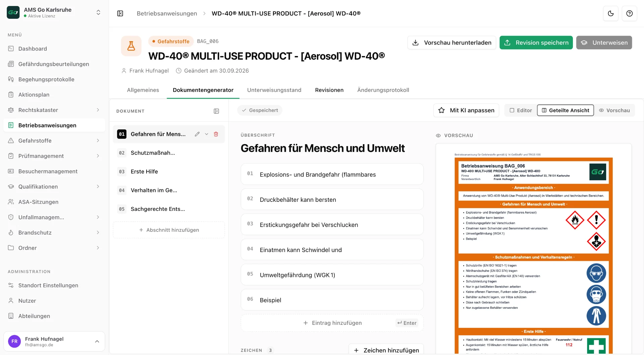Image resolution: width=644 pixels, height=355 pixels.
Task: Switch to Editor view mode
Action: 521,110
